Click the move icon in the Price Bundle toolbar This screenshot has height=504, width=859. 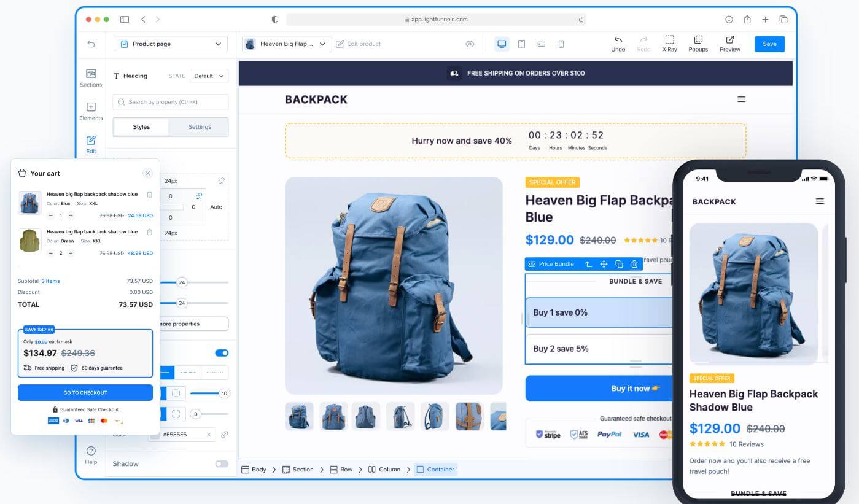[x=604, y=264]
